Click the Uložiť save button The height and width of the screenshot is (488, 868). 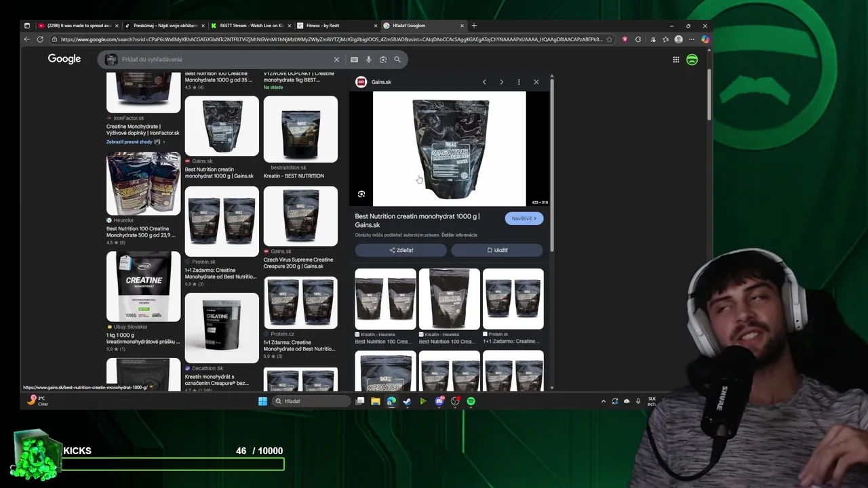tap(497, 250)
